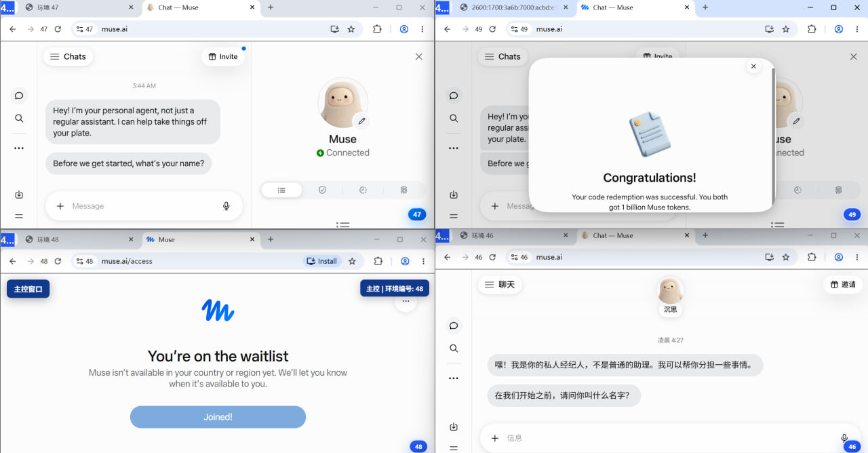868x453 pixels.
Task: Focus the 信息 input field in window 46
Action: (x=671, y=438)
